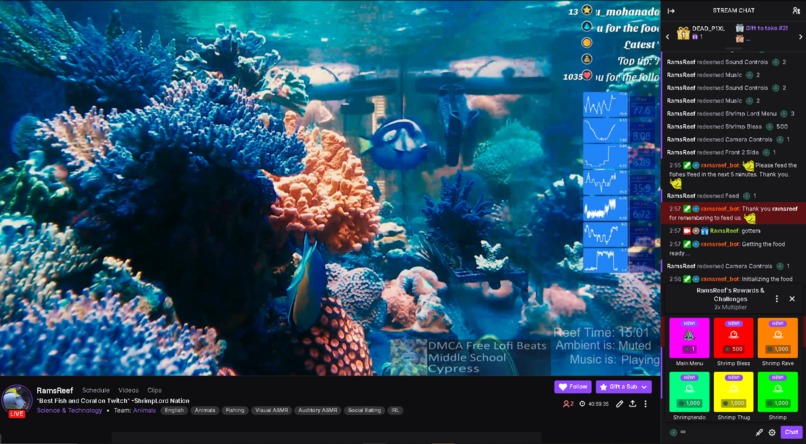The image size is (806, 444).
Task: Click the stream uptime clock
Action: pos(594,404)
